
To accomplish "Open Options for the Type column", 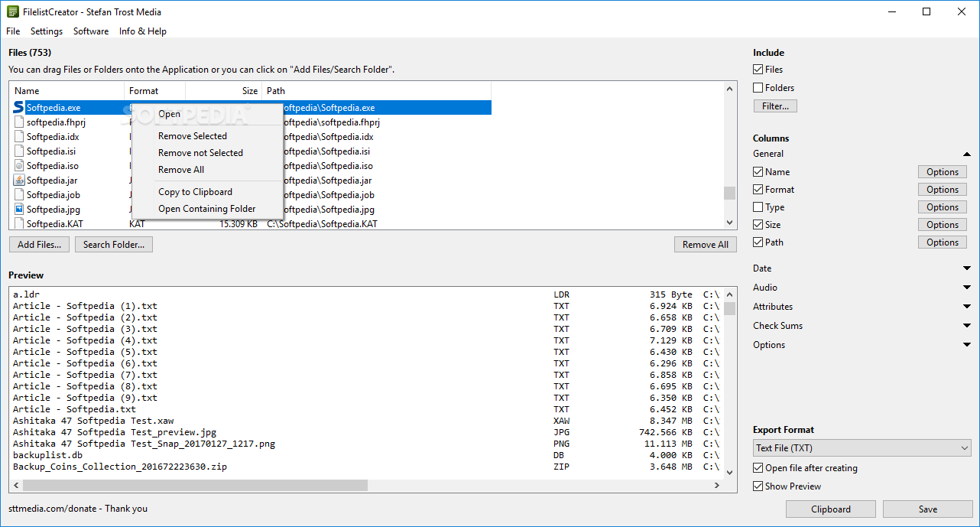I will click(x=943, y=207).
